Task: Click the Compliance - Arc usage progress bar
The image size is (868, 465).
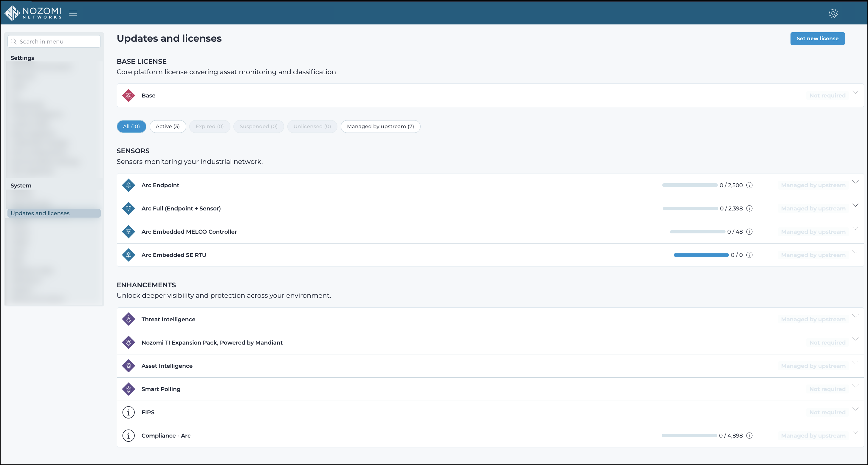Action: (689, 435)
